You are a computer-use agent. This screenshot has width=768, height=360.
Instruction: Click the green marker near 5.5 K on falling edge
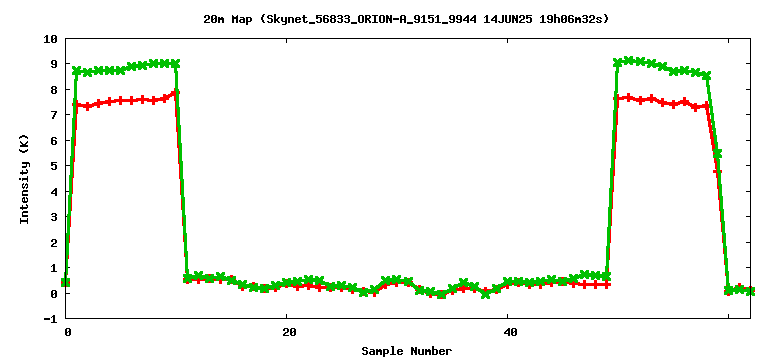pyautogui.click(x=718, y=154)
